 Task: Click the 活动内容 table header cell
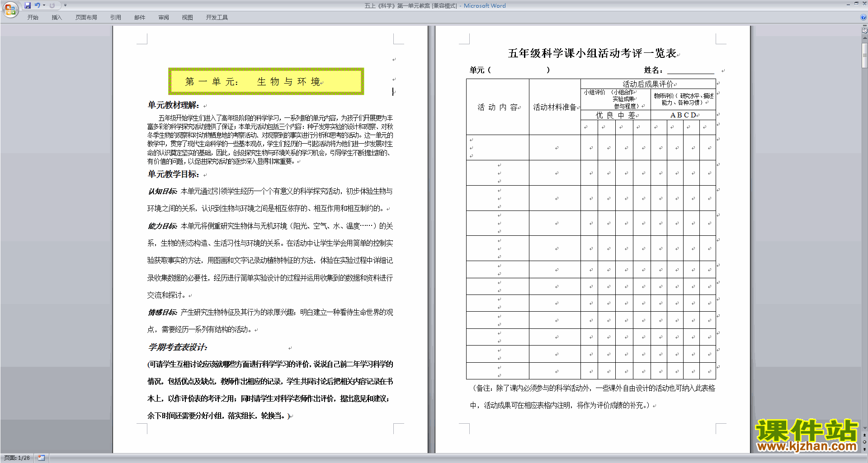point(498,107)
